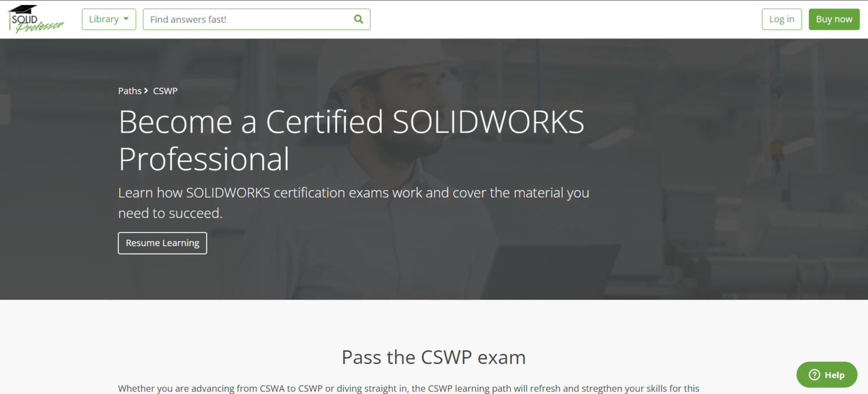Click the search magnifying glass icon
Screen dimensions: 868x394
(x=358, y=19)
